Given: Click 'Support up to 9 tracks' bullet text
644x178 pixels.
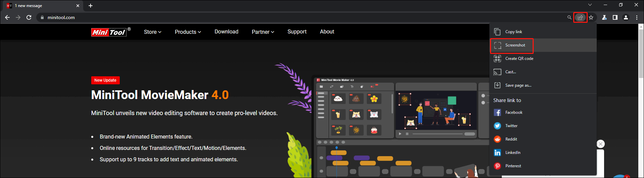Looking at the screenshot, I should (x=169, y=160).
